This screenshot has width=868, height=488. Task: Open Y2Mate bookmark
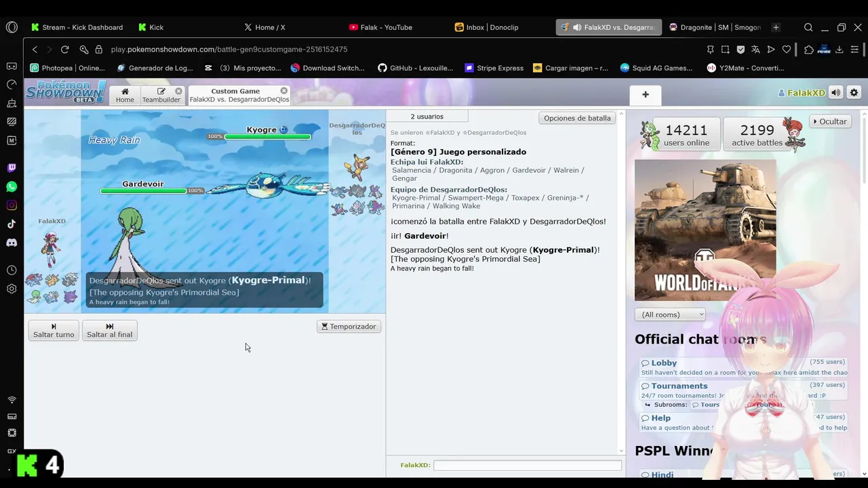745,68
